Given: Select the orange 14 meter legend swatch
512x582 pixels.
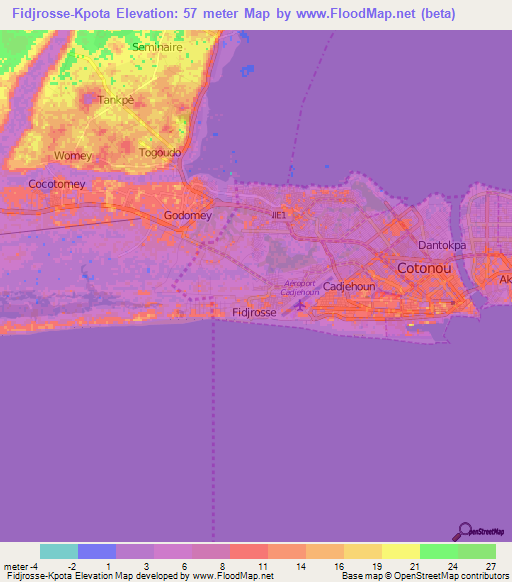Looking at the screenshot, I should click(287, 551).
